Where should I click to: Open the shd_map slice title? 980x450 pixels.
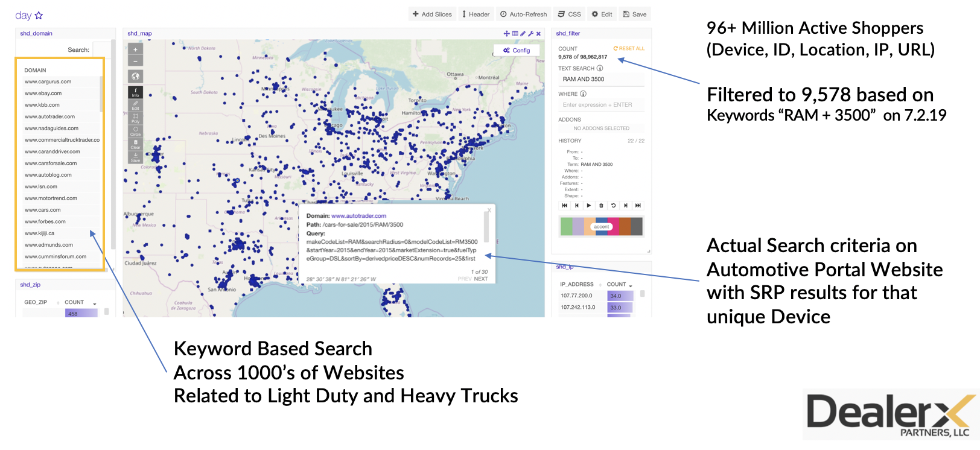coord(139,34)
